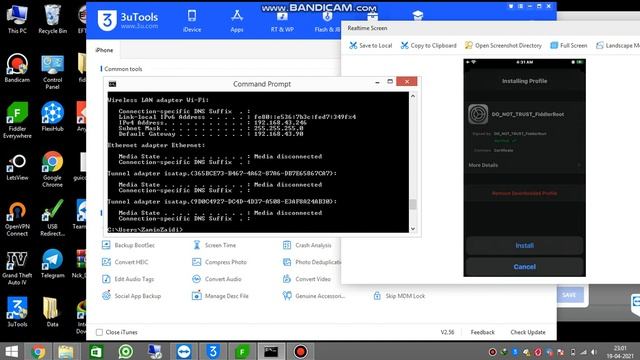This screenshot has width=640, height=360.
Task: Open the Command Prompt system menu icon
Action: tap(112, 84)
